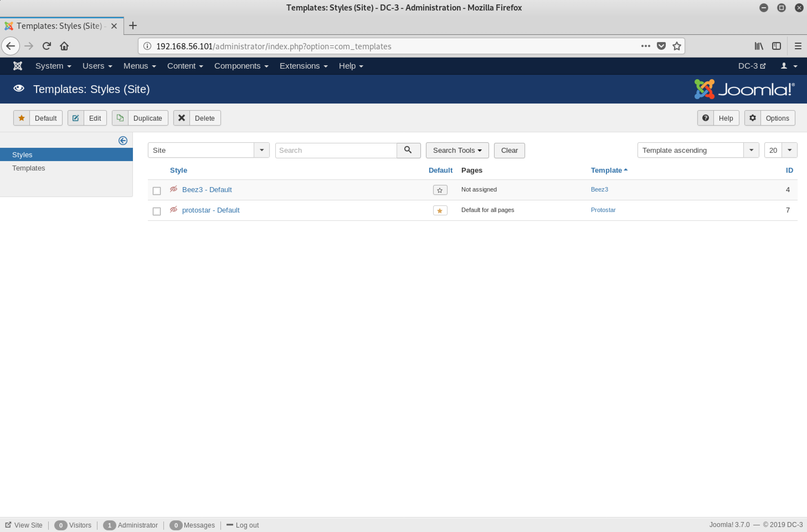This screenshot has width=807, height=532.
Task: Open the Users menu
Action: (97, 66)
